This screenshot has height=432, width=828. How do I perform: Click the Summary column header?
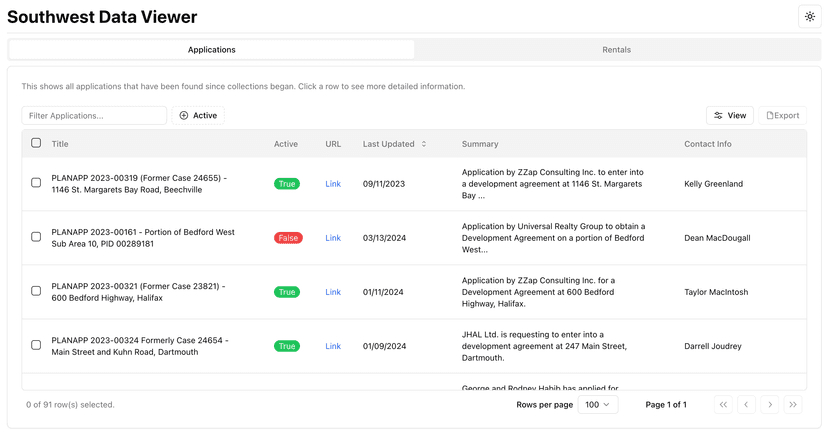[479, 144]
